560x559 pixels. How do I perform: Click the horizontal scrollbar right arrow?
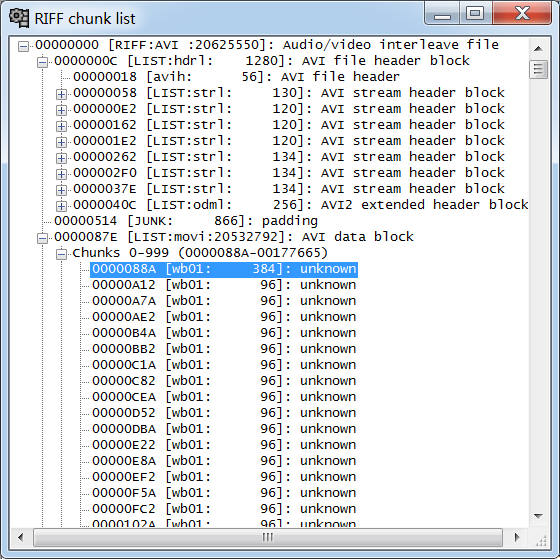point(516,537)
